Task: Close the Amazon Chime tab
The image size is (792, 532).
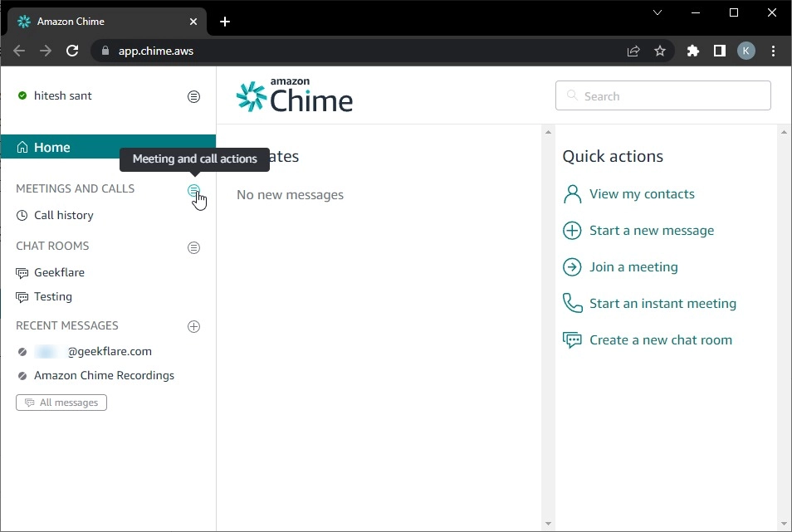Action: click(193, 22)
